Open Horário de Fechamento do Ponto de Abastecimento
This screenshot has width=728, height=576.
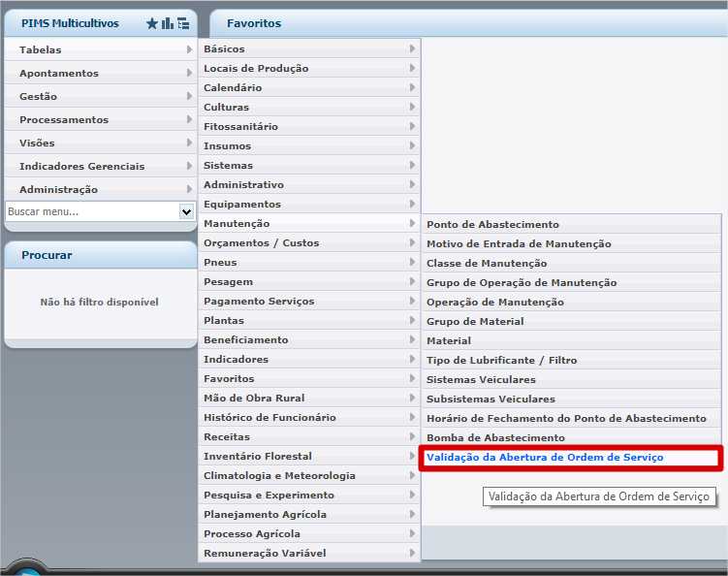click(571, 419)
